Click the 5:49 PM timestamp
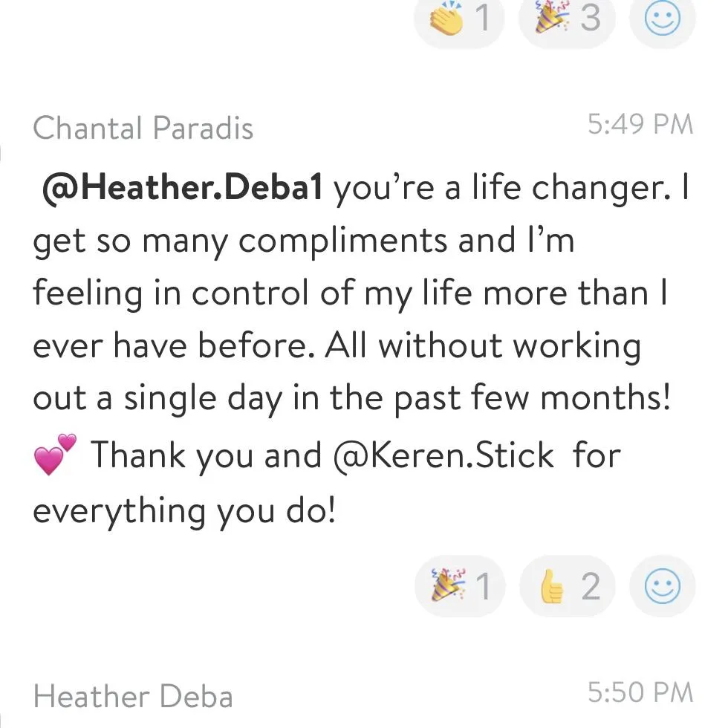Viewport: 728px width, 728px height. click(x=640, y=125)
